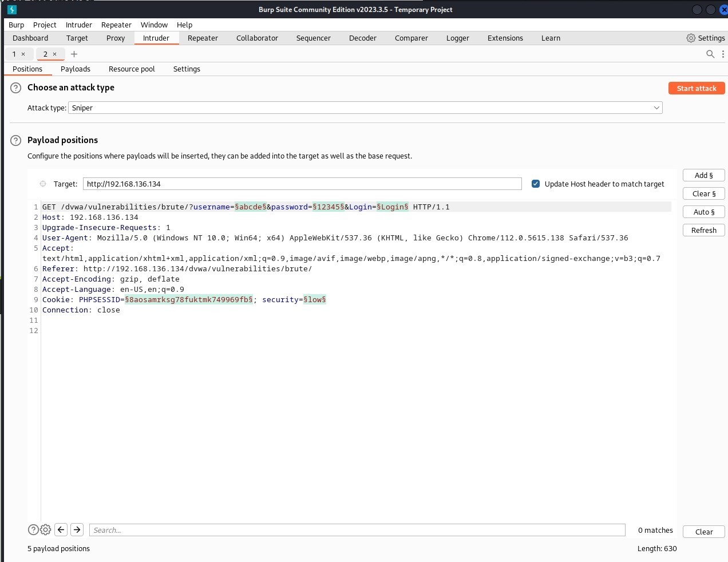728x562 pixels.
Task: Open the Settings gear in the top bar
Action: tap(706, 38)
